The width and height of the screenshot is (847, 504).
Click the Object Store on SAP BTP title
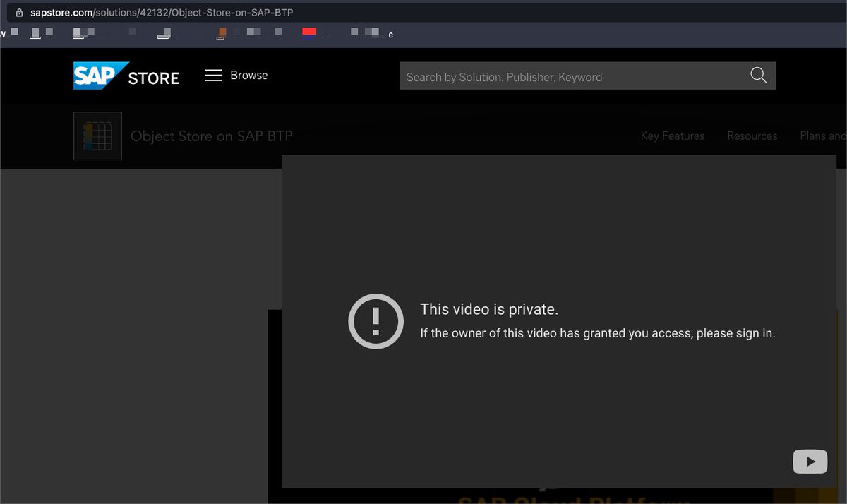click(x=212, y=136)
